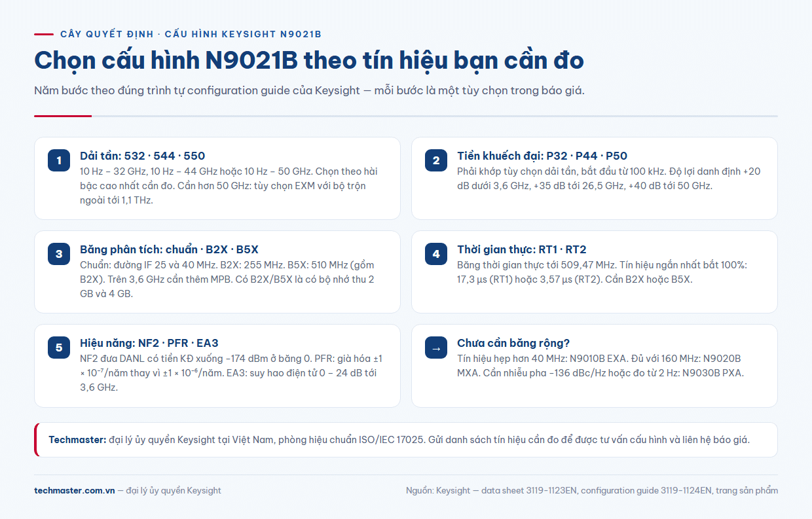The image size is (812, 519).
Task: Click the overline Cây quyết định · Cấu hình Keysight N9021B
Action: pyautogui.click(x=191, y=34)
